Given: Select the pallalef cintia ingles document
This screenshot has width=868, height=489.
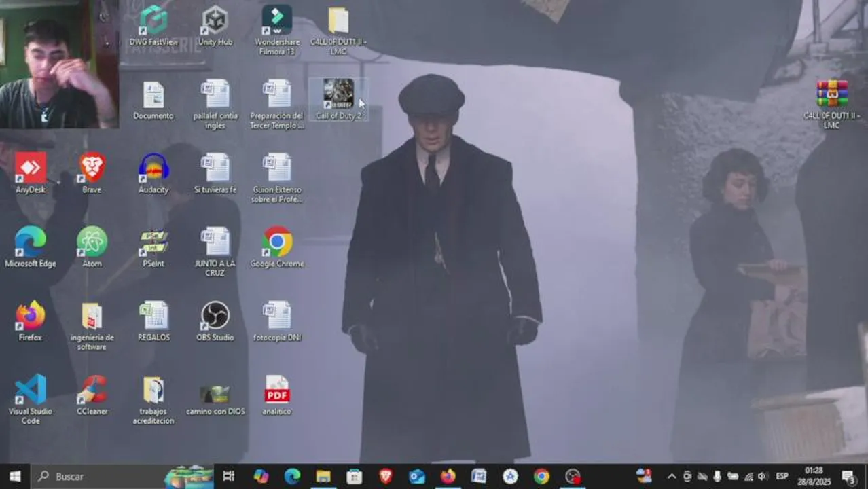Looking at the screenshot, I should (215, 105).
